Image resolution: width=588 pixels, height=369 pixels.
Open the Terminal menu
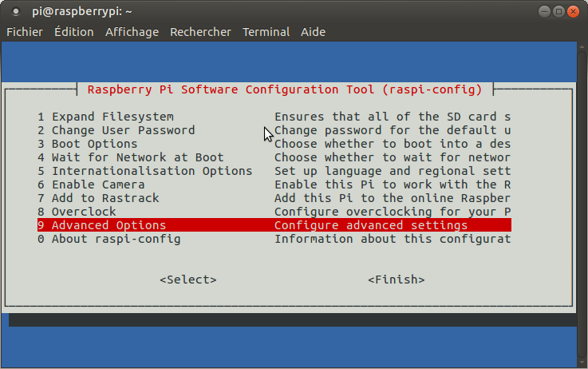[266, 32]
